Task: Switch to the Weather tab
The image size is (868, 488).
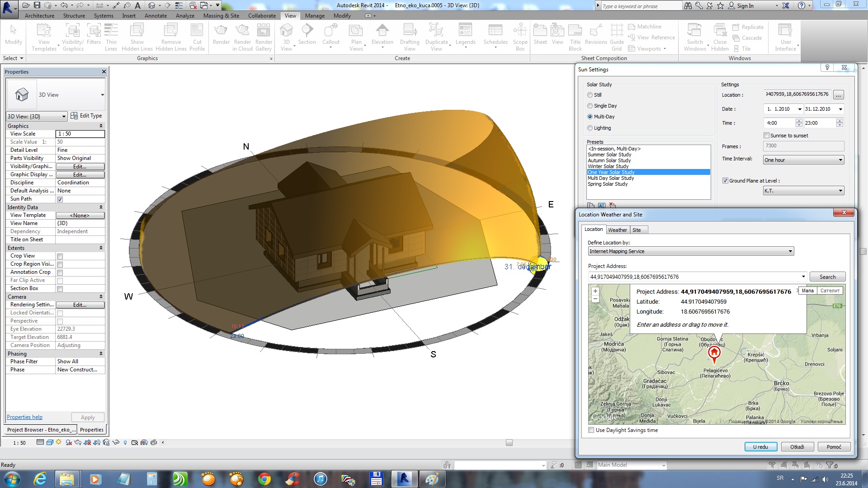Action: [617, 230]
